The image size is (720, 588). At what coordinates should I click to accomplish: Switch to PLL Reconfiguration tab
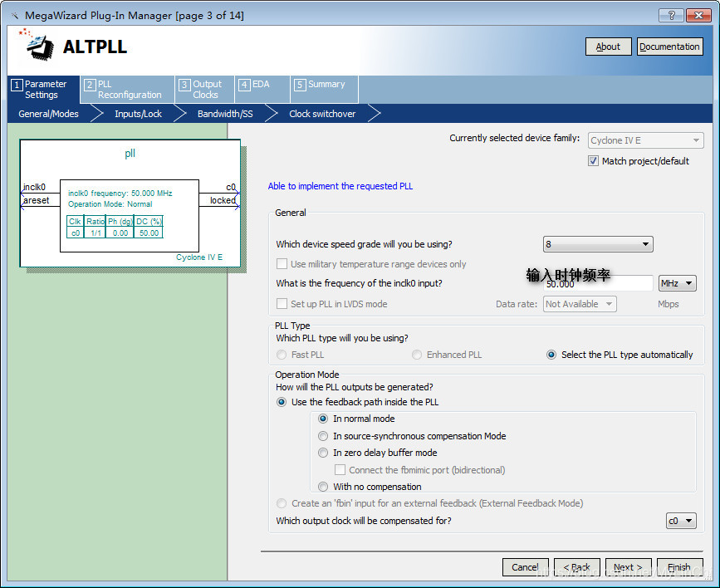128,89
